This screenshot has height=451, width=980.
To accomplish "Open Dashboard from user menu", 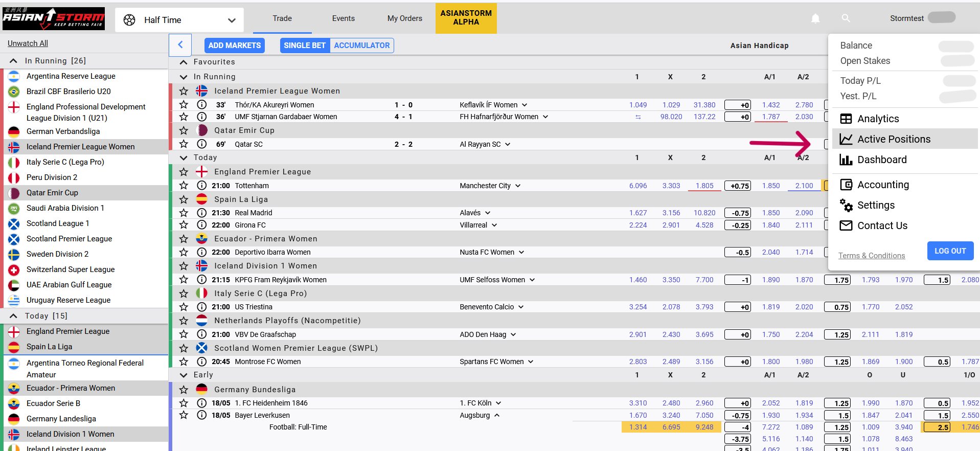I will (x=905, y=160).
